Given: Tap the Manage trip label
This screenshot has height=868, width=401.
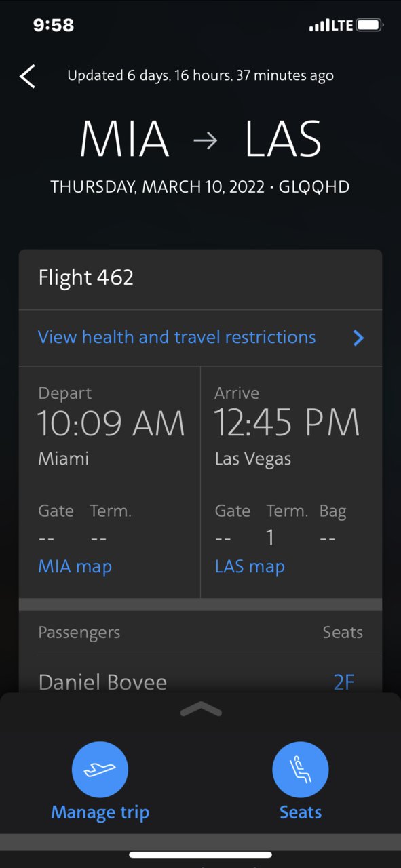Looking at the screenshot, I should (100, 812).
